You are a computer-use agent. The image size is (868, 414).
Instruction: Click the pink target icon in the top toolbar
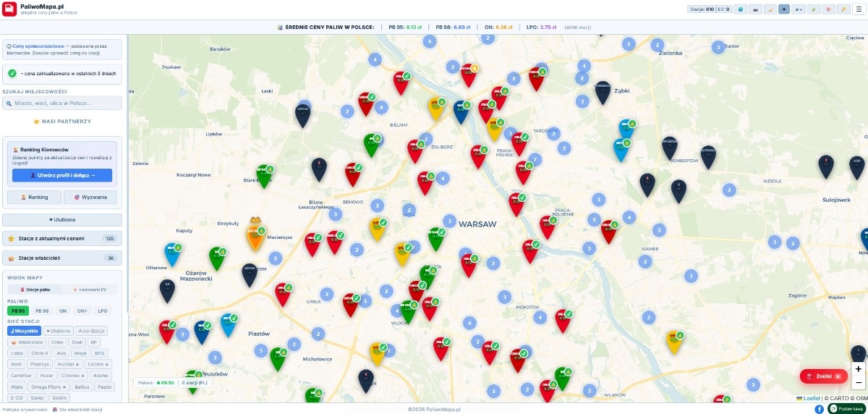[x=829, y=9]
